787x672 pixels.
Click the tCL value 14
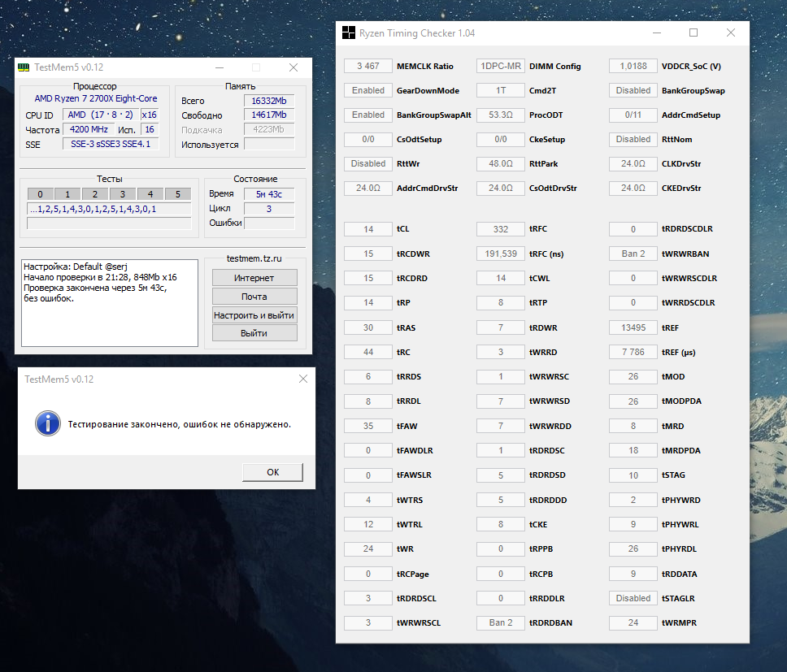click(368, 229)
